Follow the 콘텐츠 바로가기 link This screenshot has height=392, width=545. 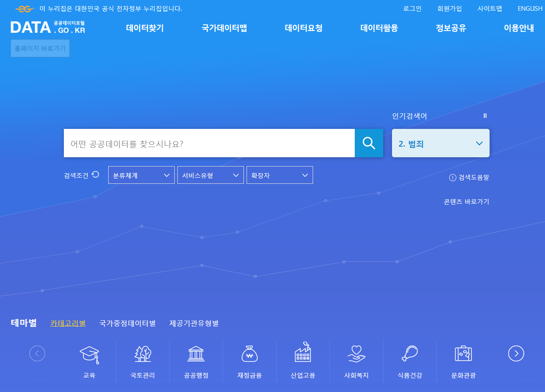(467, 202)
